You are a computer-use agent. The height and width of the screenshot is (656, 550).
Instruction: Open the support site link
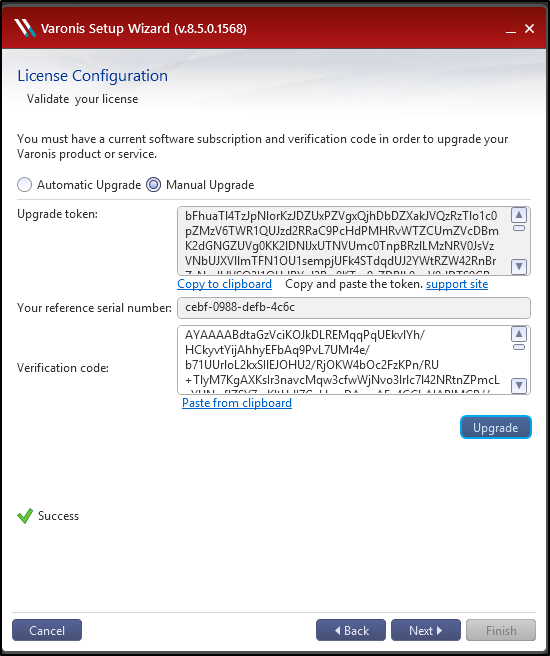click(457, 284)
